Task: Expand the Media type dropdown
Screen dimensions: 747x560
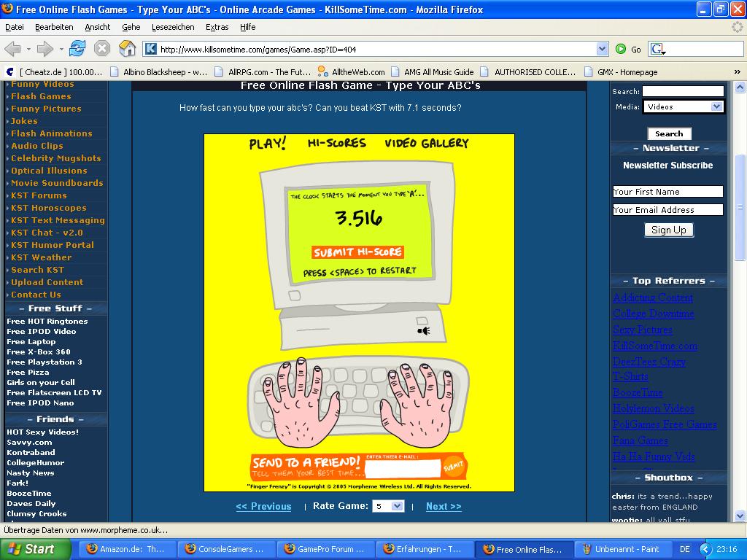Action: tap(716, 106)
